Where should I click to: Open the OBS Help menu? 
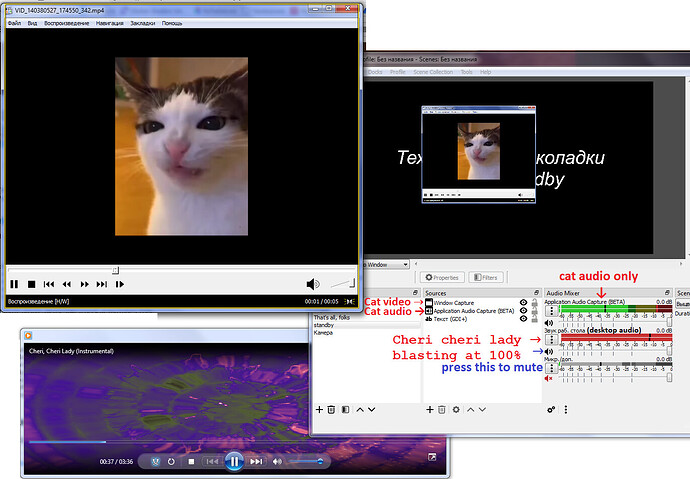(x=485, y=72)
